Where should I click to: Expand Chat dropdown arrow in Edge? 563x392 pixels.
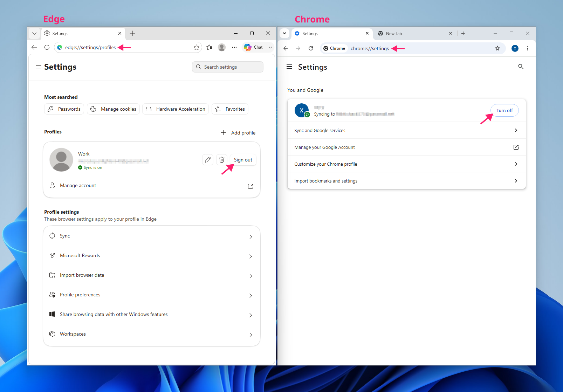click(270, 47)
